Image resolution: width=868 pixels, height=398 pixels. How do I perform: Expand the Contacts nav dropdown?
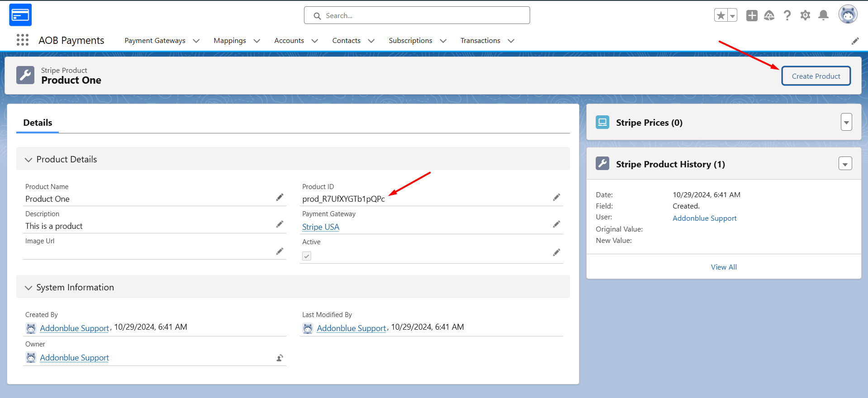click(371, 41)
